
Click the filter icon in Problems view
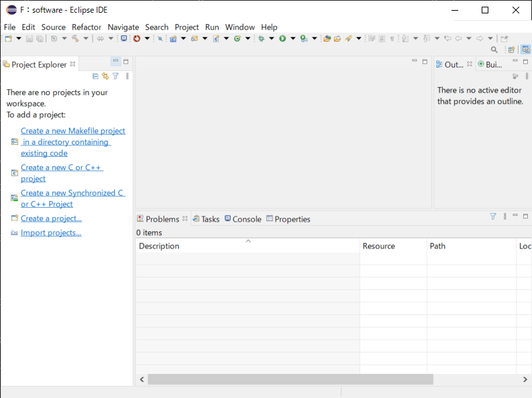[x=493, y=216]
